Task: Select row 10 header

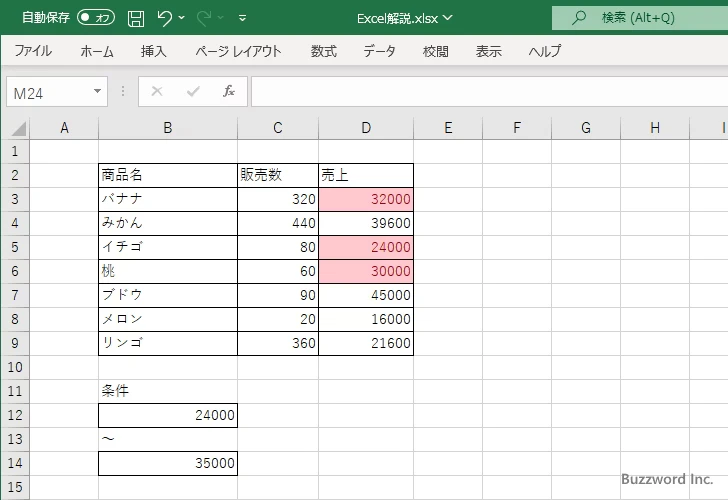Action: tap(15, 367)
